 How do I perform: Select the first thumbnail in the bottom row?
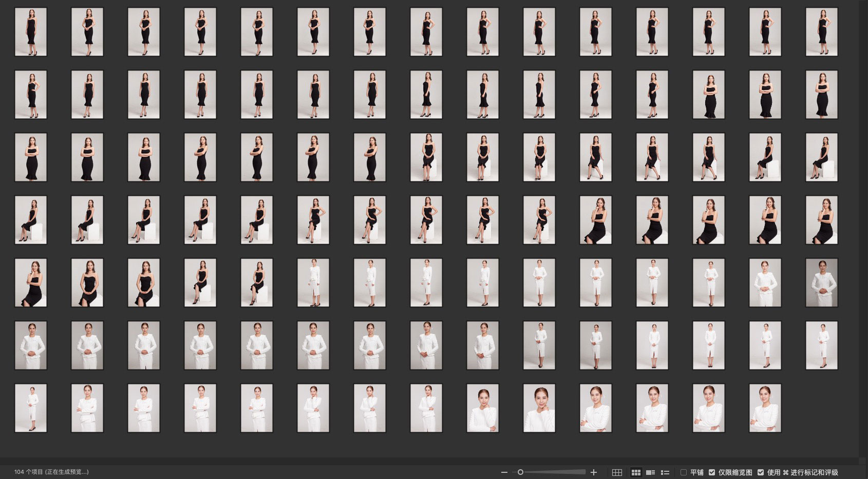[31, 408]
